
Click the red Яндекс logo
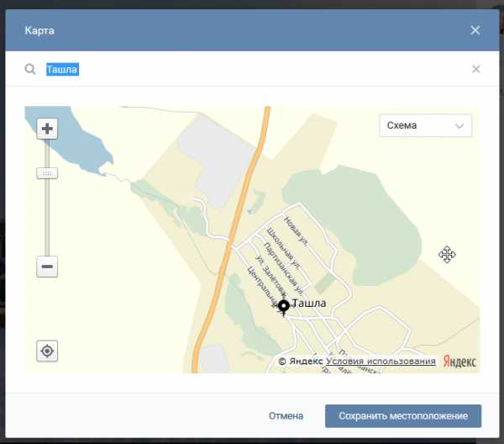[x=459, y=362]
